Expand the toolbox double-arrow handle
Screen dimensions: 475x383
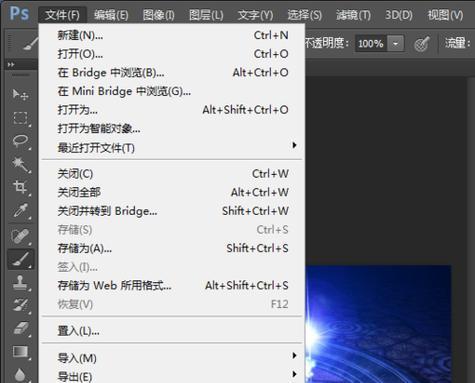click(x=11, y=64)
